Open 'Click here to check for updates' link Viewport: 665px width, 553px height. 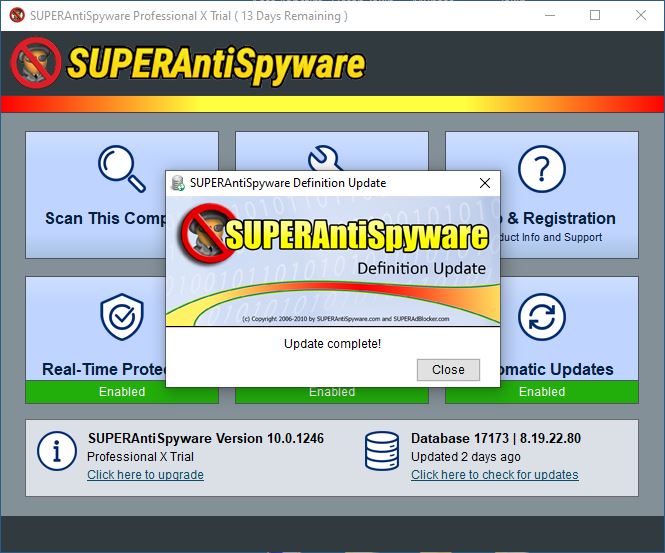coord(495,475)
